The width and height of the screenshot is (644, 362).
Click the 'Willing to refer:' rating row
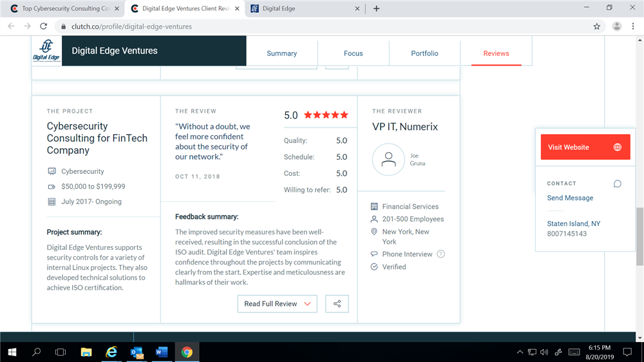(x=316, y=190)
